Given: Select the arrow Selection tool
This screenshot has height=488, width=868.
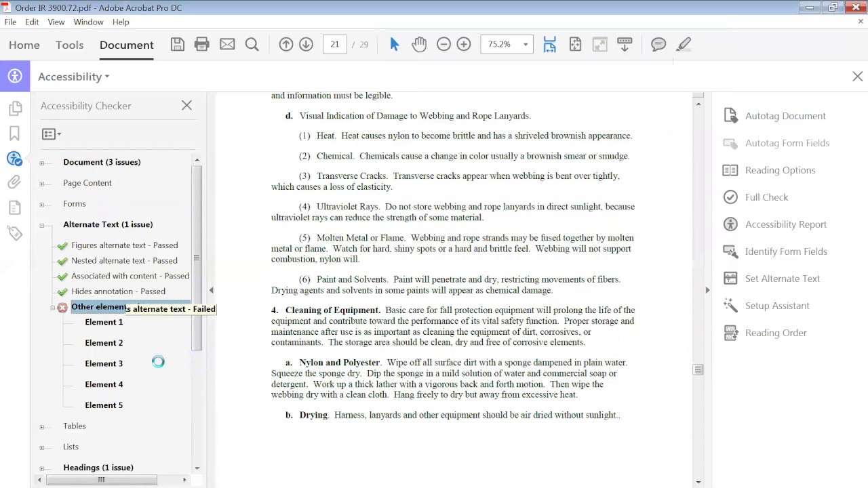Looking at the screenshot, I should point(395,44).
